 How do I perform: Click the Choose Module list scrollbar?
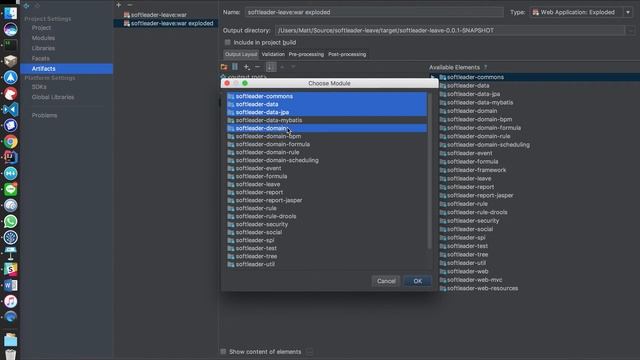[429, 171]
